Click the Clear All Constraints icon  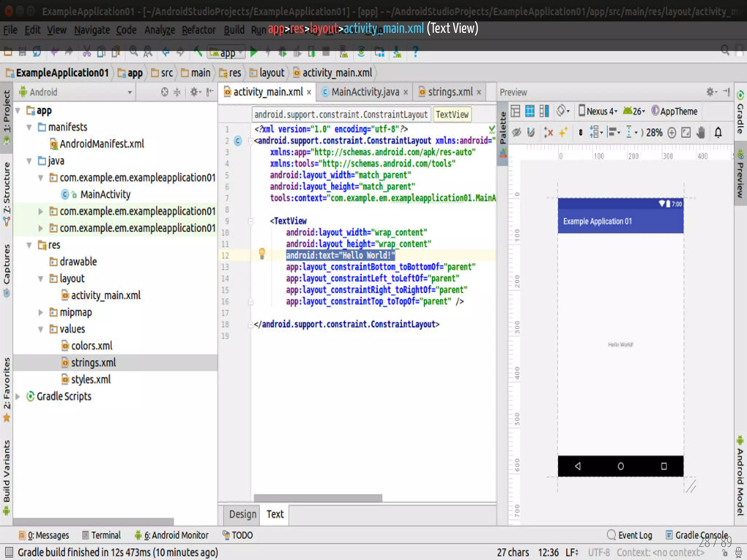pyautogui.click(x=548, y=132)
